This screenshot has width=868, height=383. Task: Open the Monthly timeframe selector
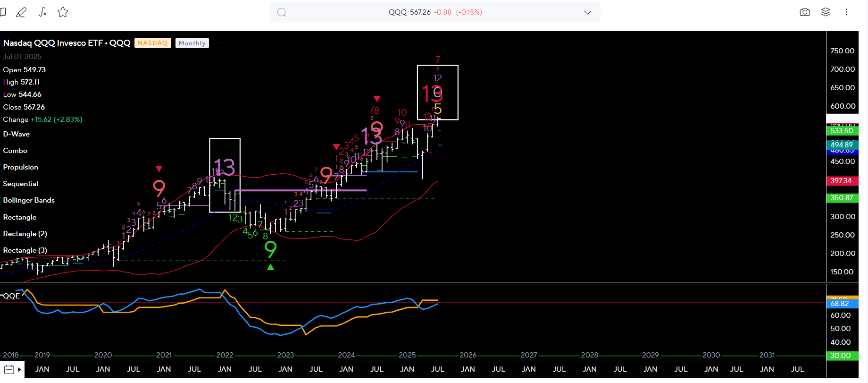click(x=192, y=43)
